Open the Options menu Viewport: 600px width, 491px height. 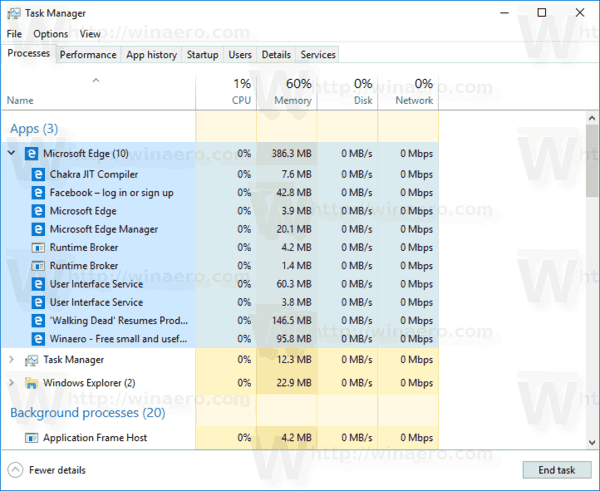(51, 34)
